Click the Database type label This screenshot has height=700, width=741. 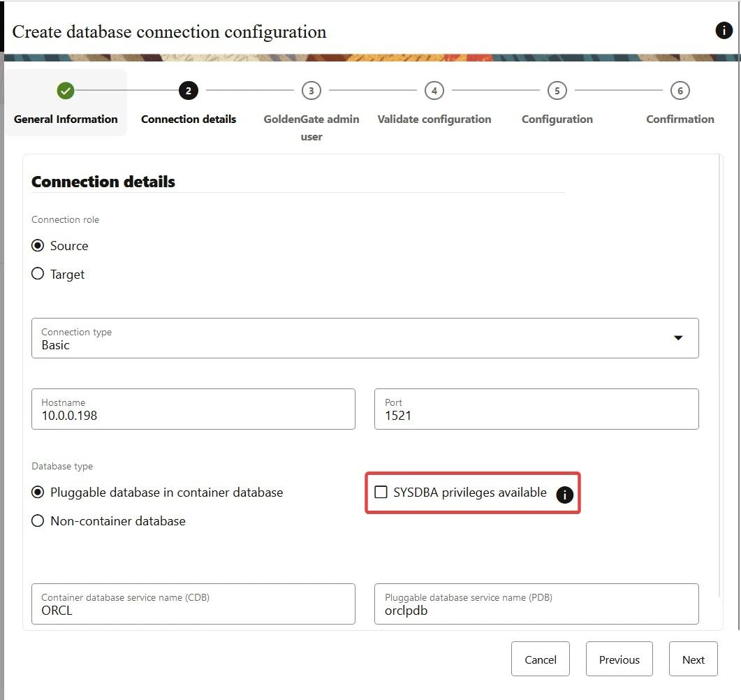click(62, 466)
